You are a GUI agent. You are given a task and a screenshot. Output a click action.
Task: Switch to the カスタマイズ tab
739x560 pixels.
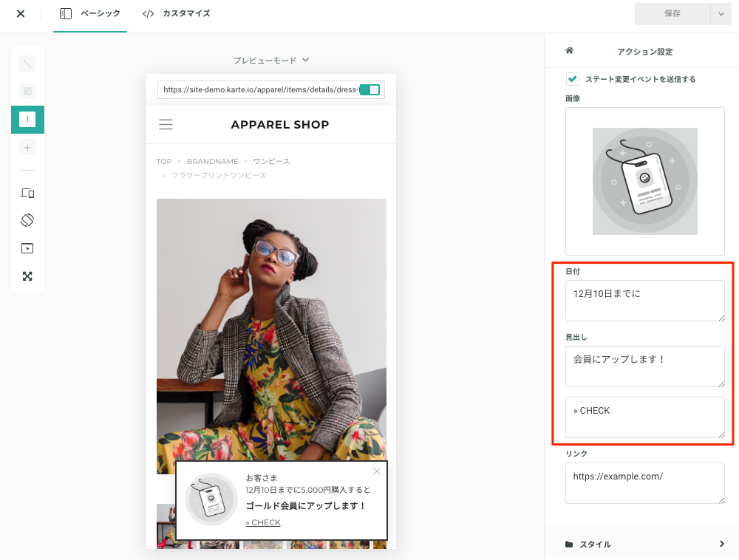(177, 13)
